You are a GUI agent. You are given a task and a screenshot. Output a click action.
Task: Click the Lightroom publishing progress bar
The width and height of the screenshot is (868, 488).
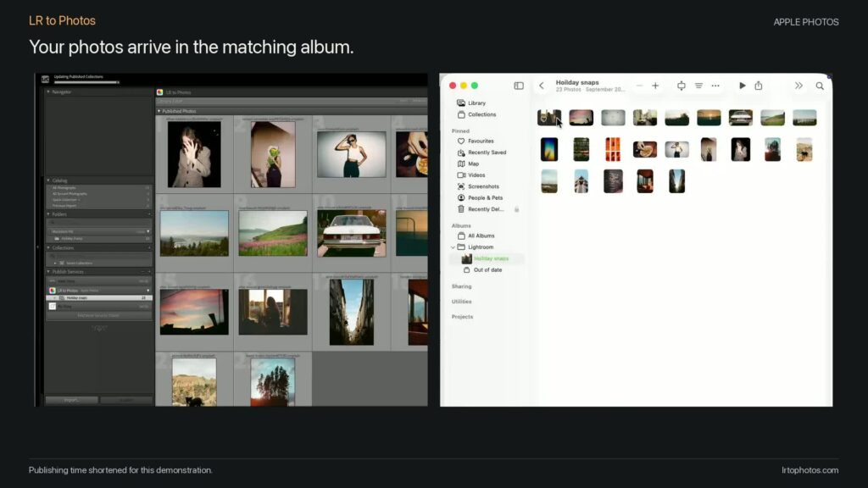pyautogui.click(x=86, y=82)
